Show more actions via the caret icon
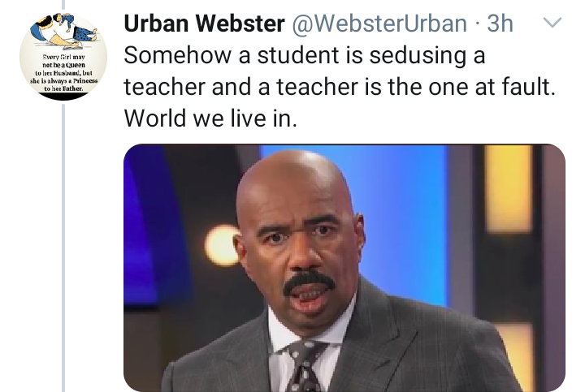 (552, 23)
